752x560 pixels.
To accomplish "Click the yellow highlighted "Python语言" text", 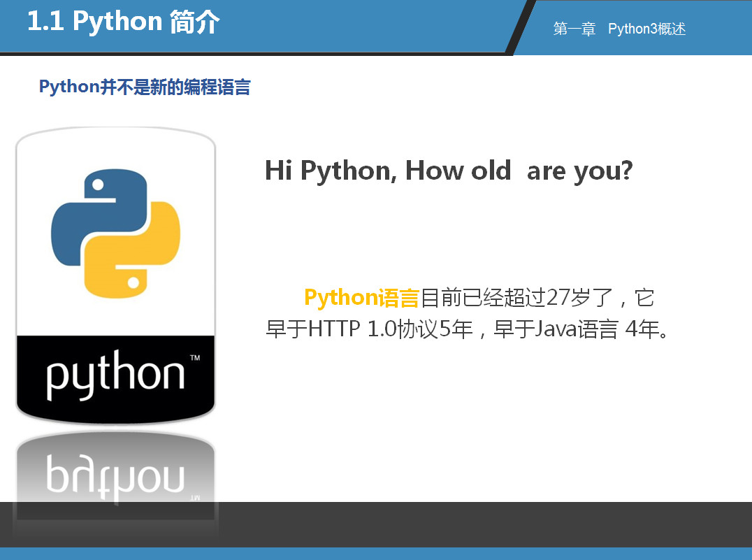I will 361,298.
